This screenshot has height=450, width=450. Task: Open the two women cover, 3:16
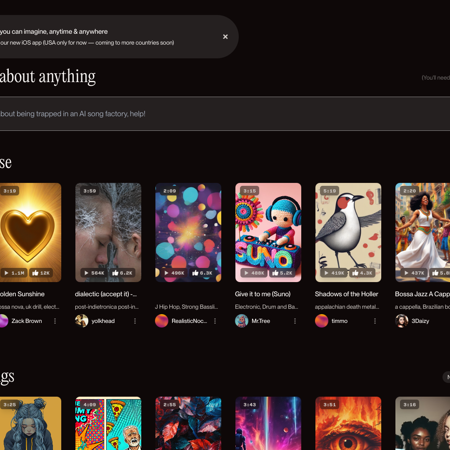tap(423, 423)
